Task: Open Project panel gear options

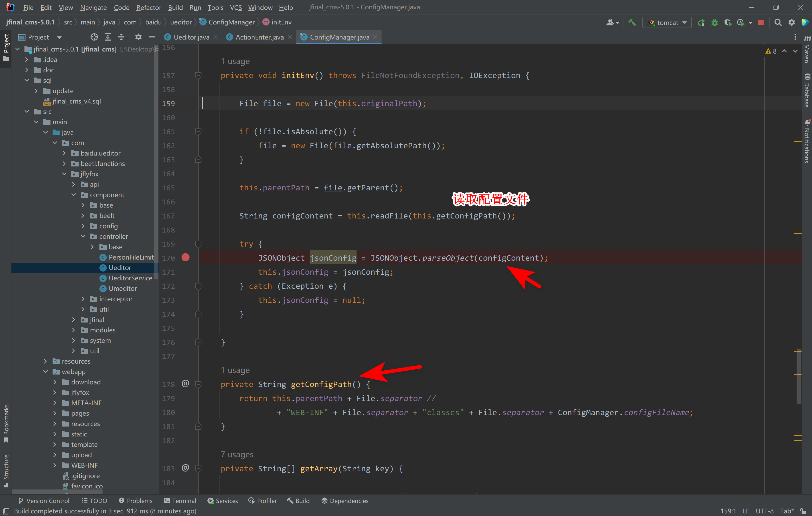Action: tap(138, 37)
